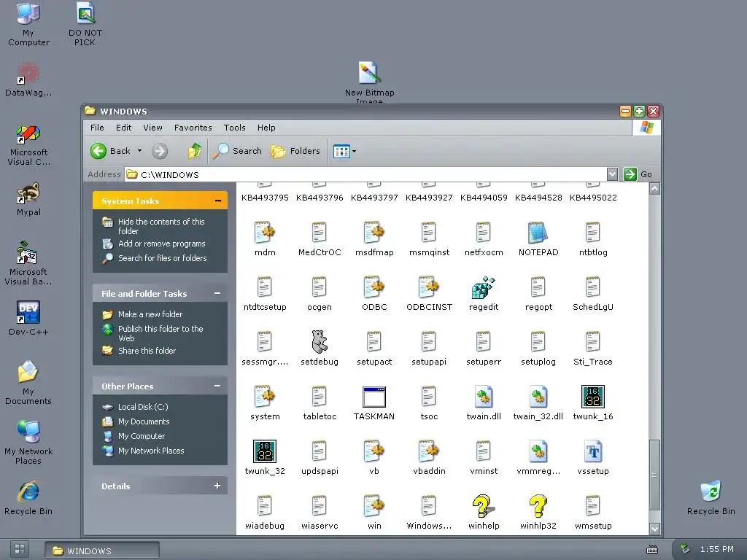Click the Go button

click(638, 174)
